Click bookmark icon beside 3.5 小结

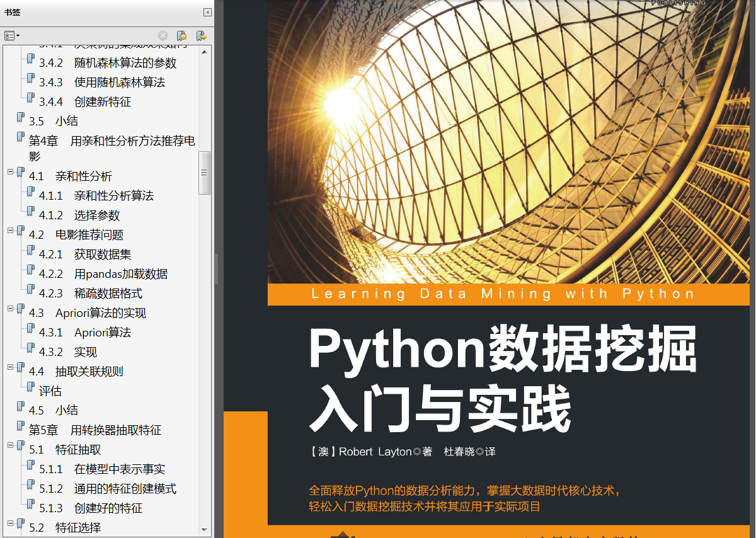click(20, 118)
